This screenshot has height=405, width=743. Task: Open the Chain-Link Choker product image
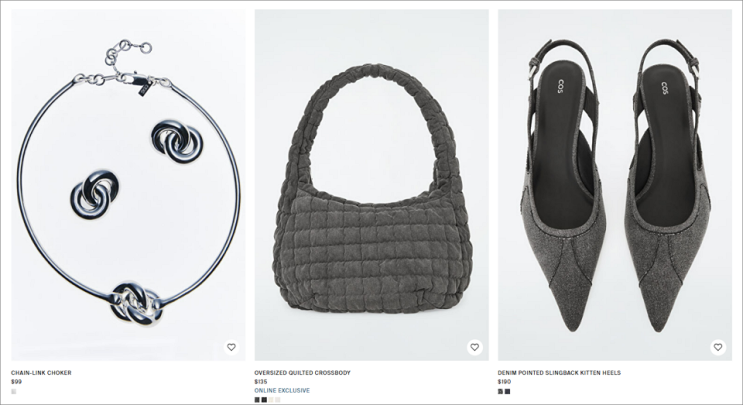[128, 185]
